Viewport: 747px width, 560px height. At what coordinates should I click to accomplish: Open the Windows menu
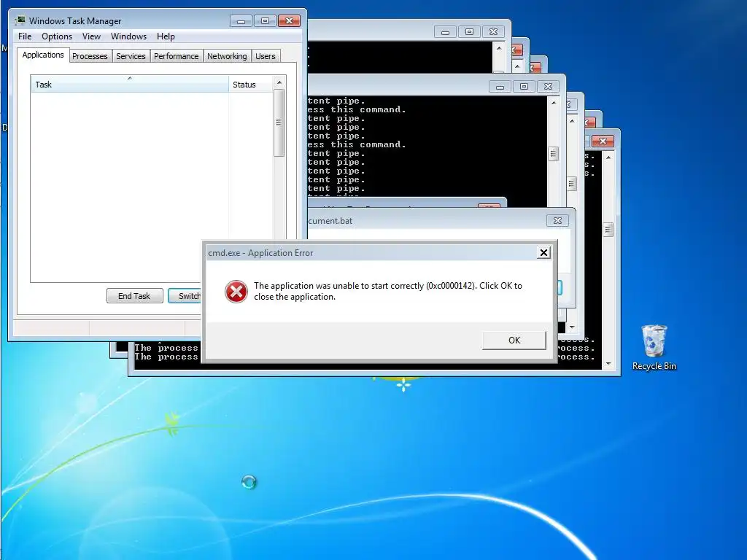[x=128, y=36]
